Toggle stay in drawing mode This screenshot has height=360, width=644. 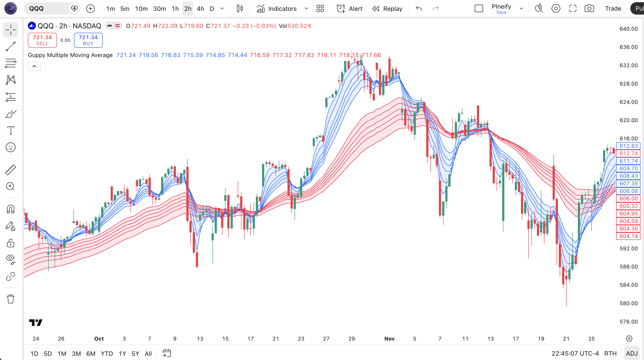tap(10, 226)
